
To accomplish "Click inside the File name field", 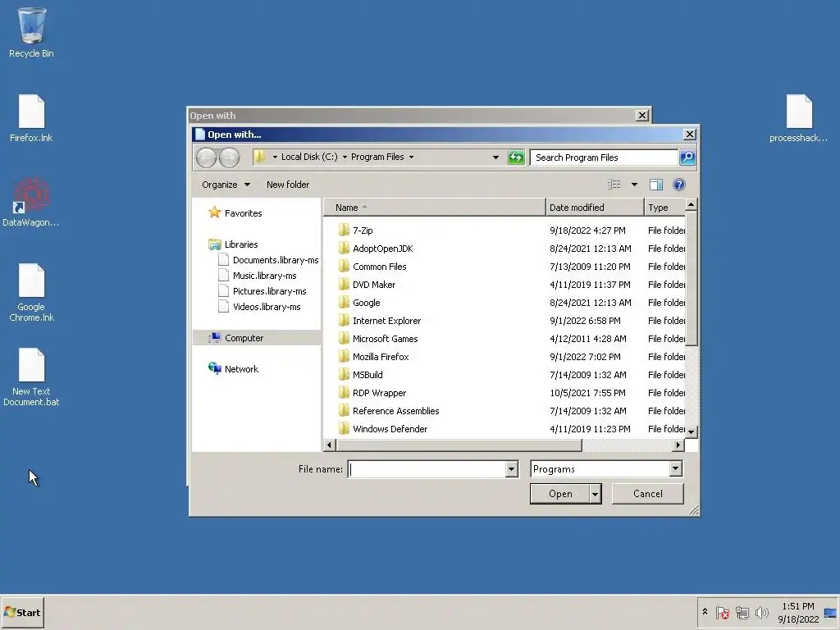I will pyautogui.click(x=427, y=469).
